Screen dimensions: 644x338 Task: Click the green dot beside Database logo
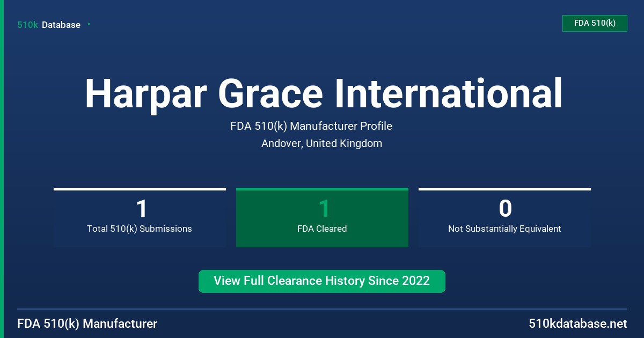89,24
